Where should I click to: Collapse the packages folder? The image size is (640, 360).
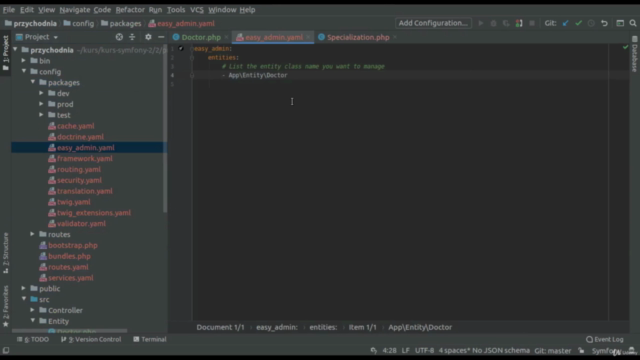pos(33,82)
